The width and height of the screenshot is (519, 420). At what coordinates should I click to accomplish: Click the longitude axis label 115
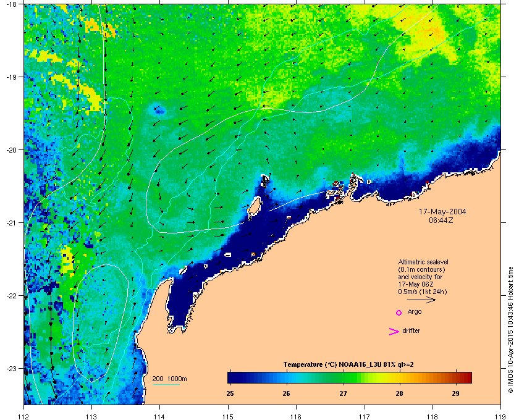click(228, 416)
